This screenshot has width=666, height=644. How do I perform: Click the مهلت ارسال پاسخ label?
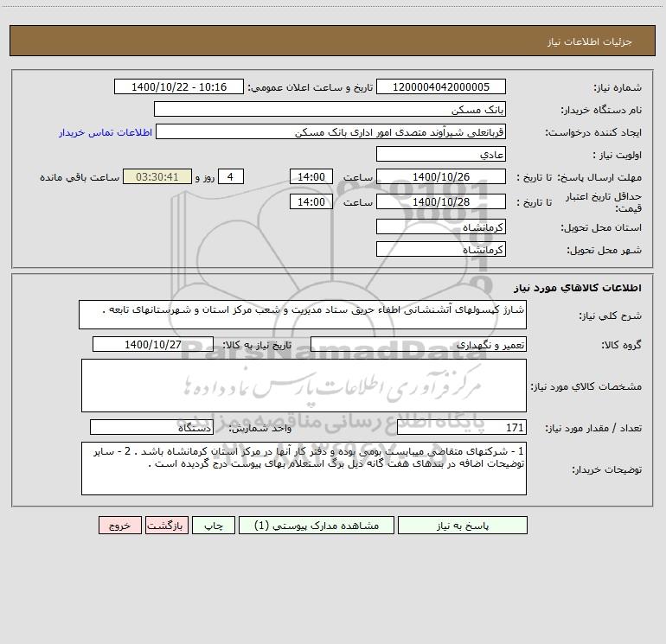pos(599,177)
